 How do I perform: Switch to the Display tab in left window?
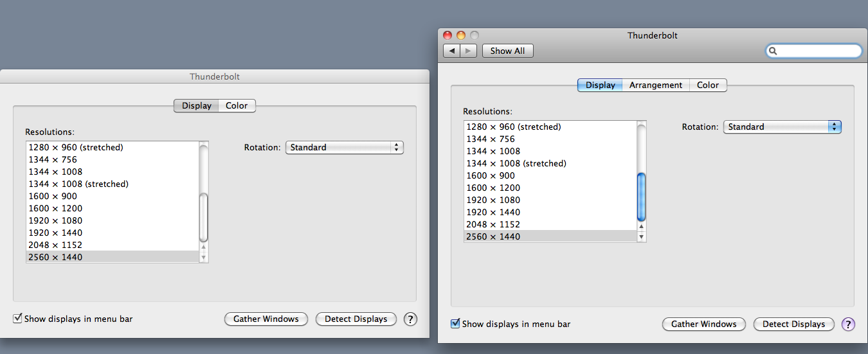pyautogui.click(x=196, y=106)
